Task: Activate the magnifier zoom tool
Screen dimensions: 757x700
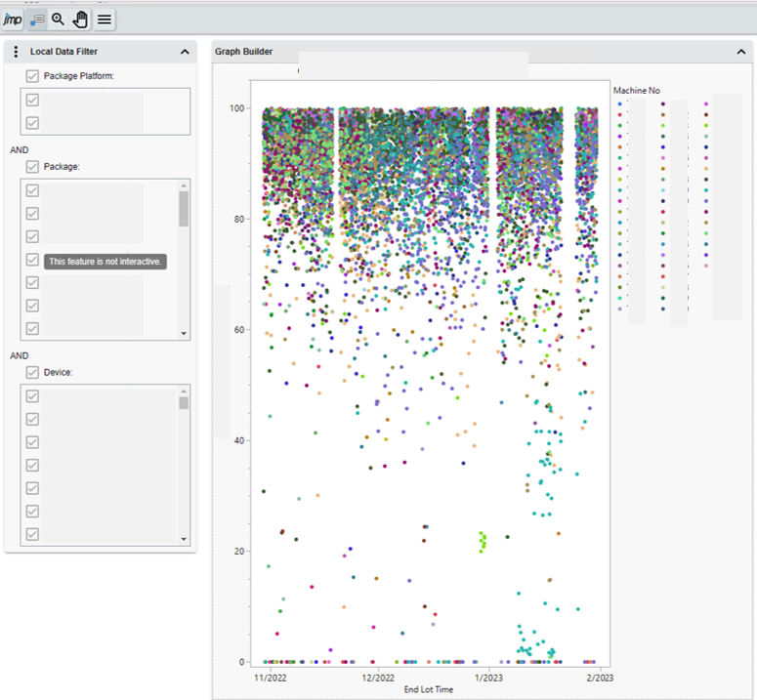Action: (59, 19)
